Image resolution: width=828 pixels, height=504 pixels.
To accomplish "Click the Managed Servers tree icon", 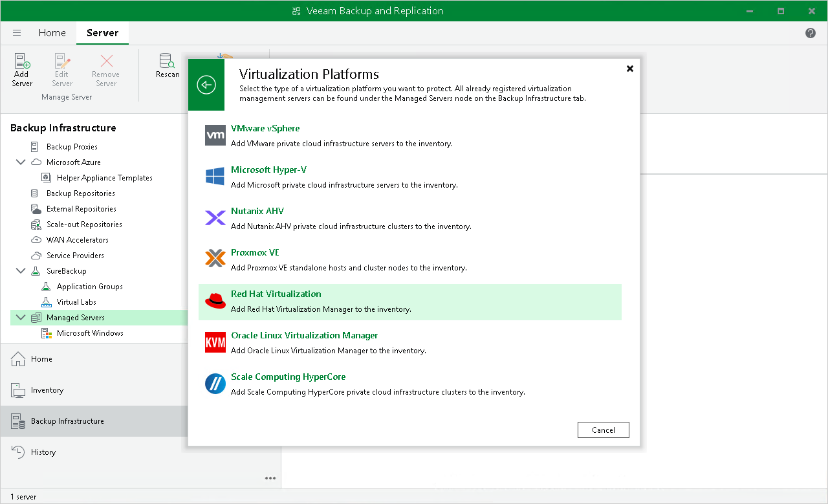I will click(x=36, y=318).
